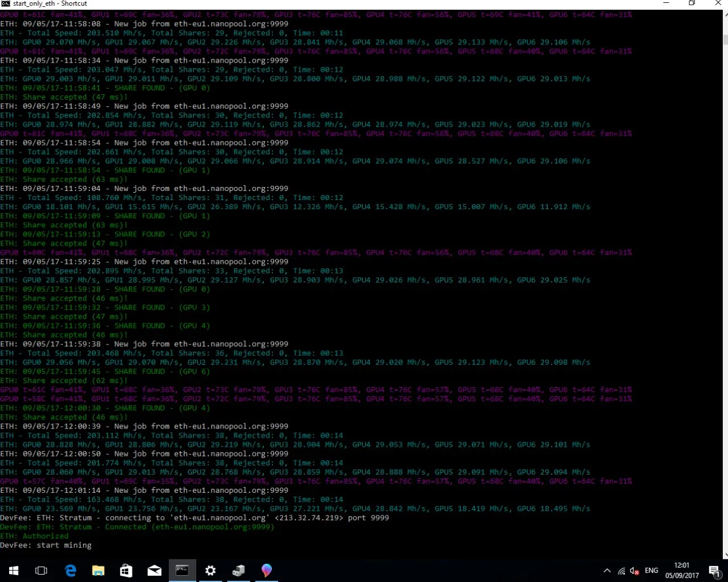Viewport: 728px width, 582px height.
Task: Click the computer device icon beside Settings
Action: [x=238, y=570]
